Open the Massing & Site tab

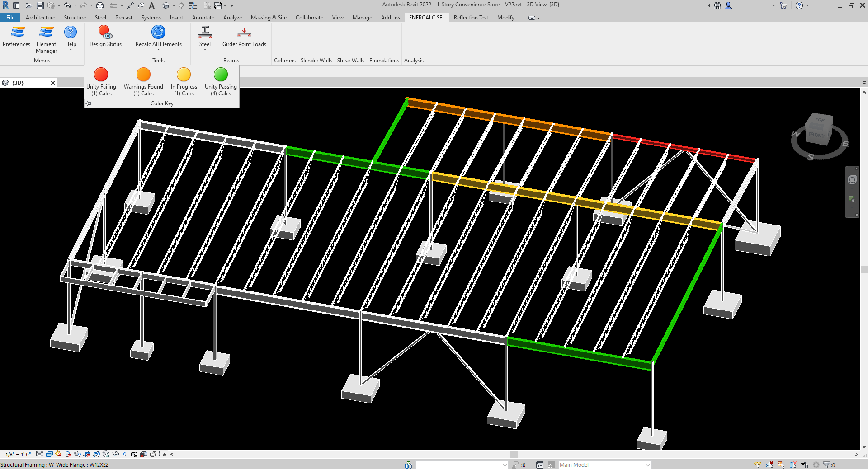269,18
